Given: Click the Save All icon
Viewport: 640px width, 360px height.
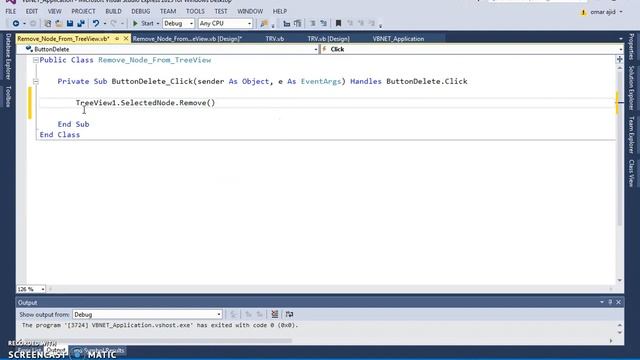Looking at the screenshot, I should [81, 24].
